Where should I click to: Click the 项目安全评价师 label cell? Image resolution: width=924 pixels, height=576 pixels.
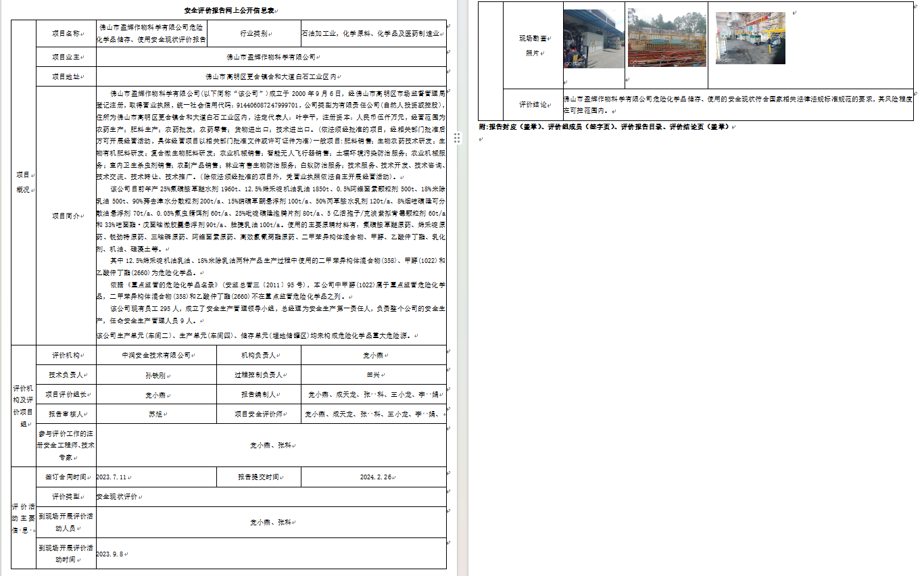(x=259, y=414)
